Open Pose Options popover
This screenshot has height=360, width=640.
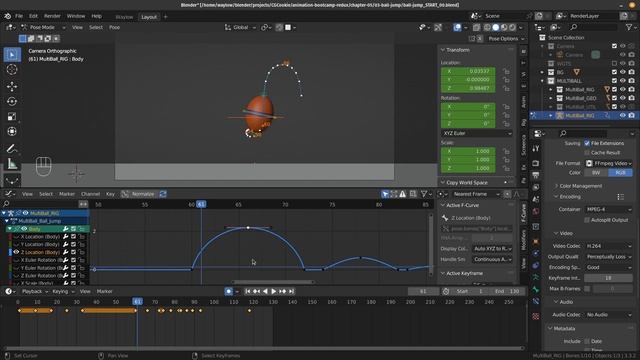(x=506, y=39)
